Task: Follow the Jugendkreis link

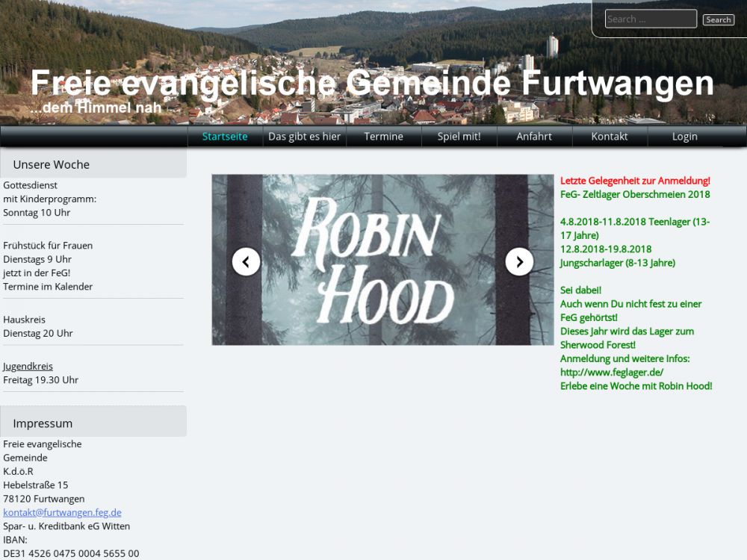Action: click(x=28, y=366)
